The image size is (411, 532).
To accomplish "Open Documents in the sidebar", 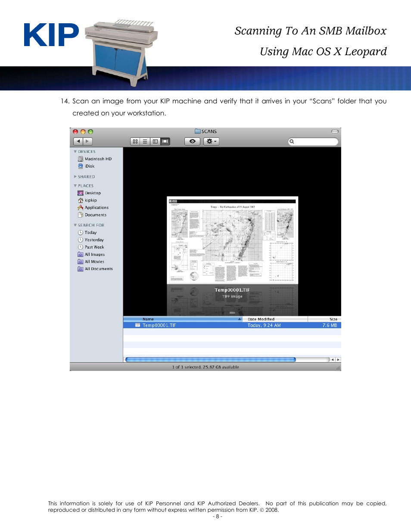I will pos(97,215).
